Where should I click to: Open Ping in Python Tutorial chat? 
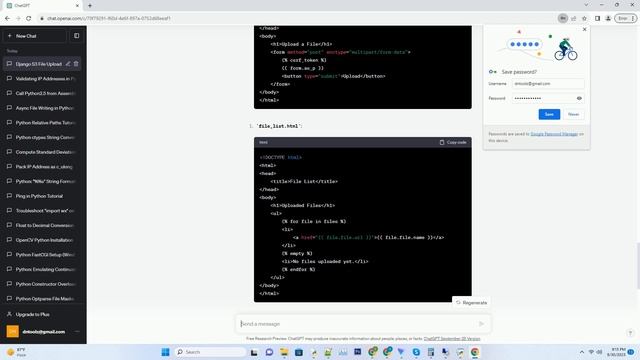coord(42,196)
